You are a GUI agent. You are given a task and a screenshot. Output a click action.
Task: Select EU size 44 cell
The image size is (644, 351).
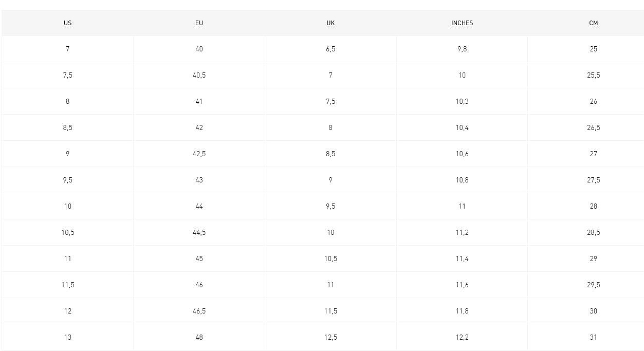(x=199, y=206)
